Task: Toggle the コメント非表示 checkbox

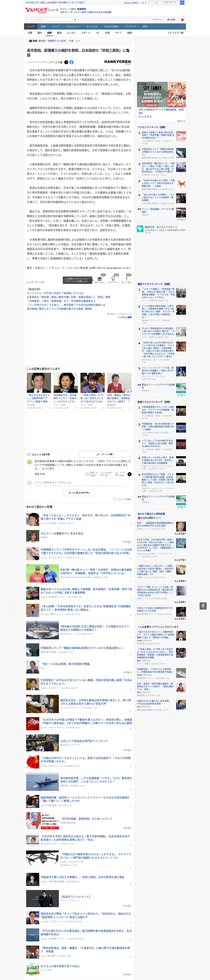Action: (115, 499)
